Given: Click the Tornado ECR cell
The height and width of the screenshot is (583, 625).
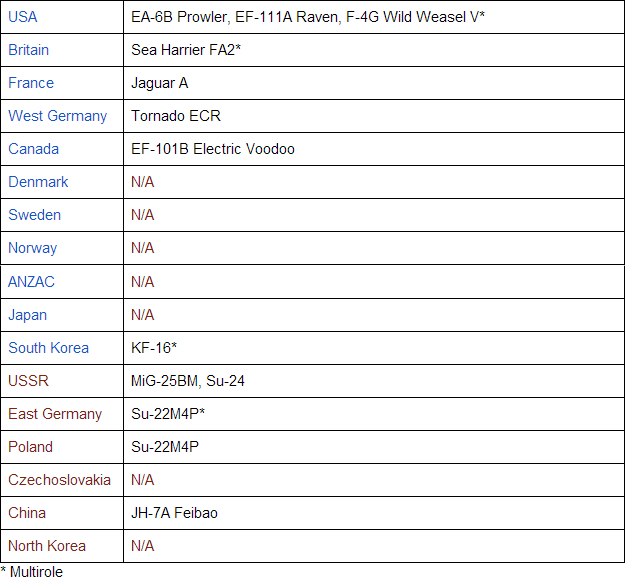Looking at the screenshot, I should tap(374, 116).
